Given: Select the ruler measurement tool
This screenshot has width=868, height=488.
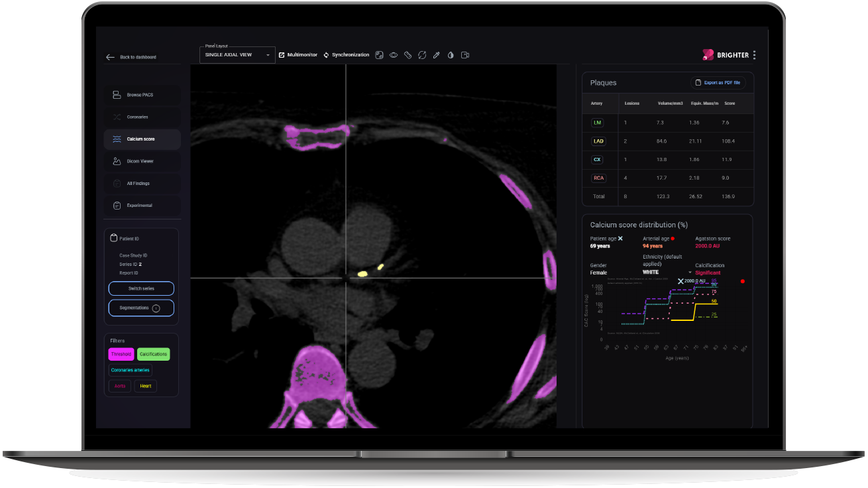Looking at the screenshot, I should (x=408, y=55).
